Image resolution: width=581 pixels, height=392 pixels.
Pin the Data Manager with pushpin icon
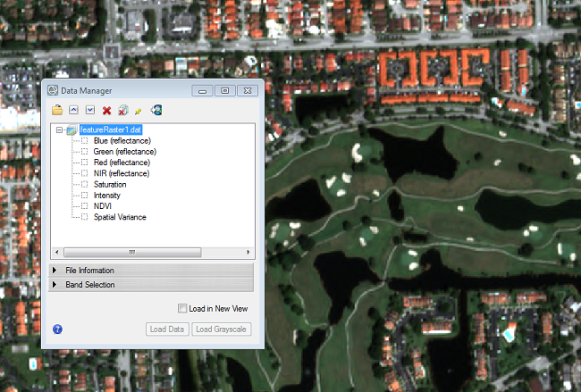(138, 110)
